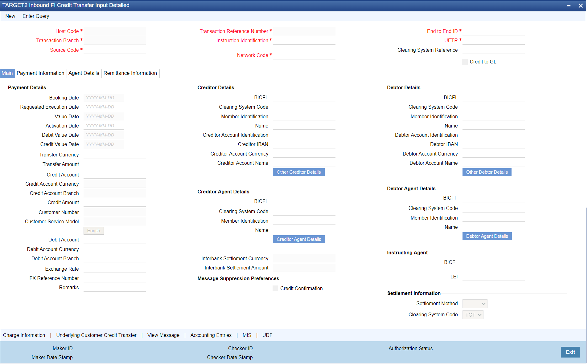Click the Enrich button
The height and width of the screenshot is (364, 588).
[x=94, y=231]
